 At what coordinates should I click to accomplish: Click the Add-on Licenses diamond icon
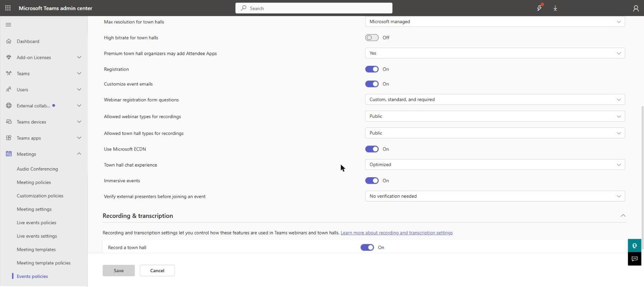coord(9,57)
